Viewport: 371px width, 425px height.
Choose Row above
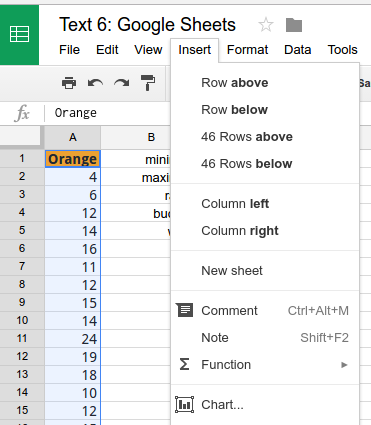pyautogui.click(x=265, y=83)
